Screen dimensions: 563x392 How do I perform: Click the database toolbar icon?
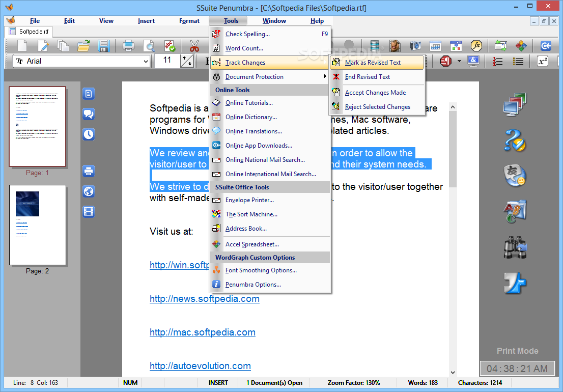(375, 46)
